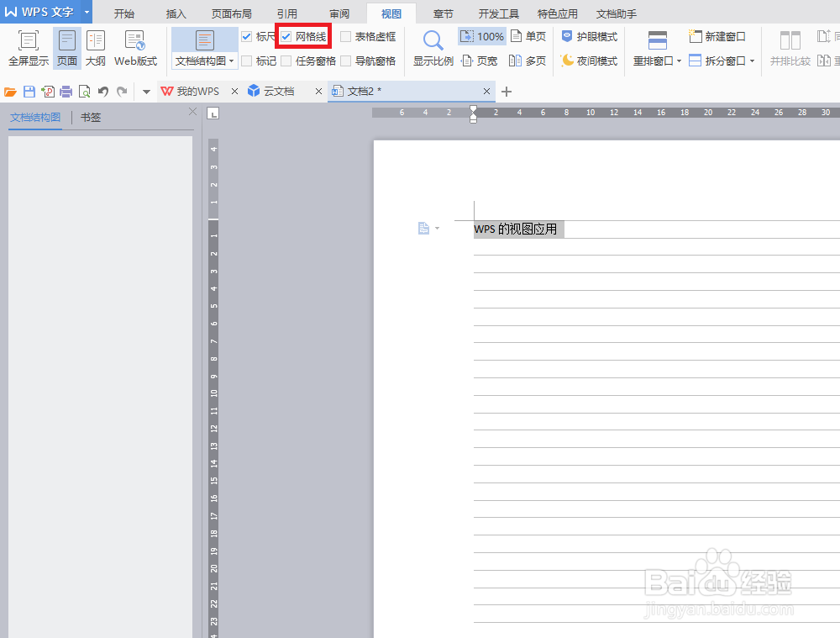Viewport: 840px width, 638px height.
Task: Click the Arrange Windows (重排窗口) icon
Action: [x=658, y=40]
